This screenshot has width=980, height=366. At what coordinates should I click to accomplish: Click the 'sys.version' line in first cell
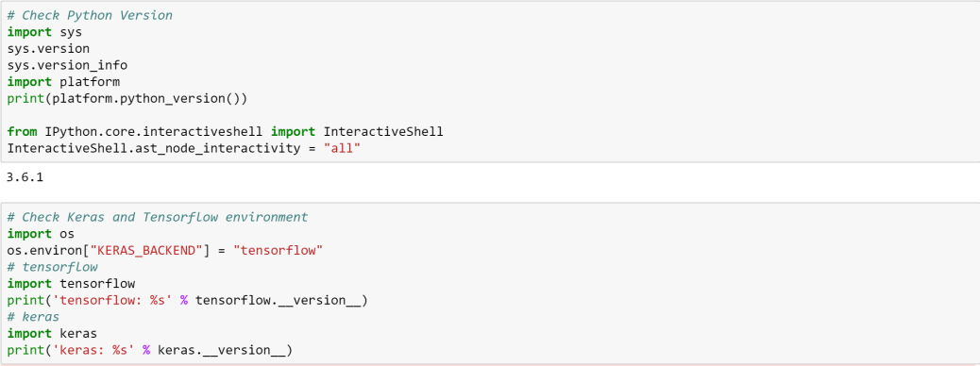click(x=48, y=48)
